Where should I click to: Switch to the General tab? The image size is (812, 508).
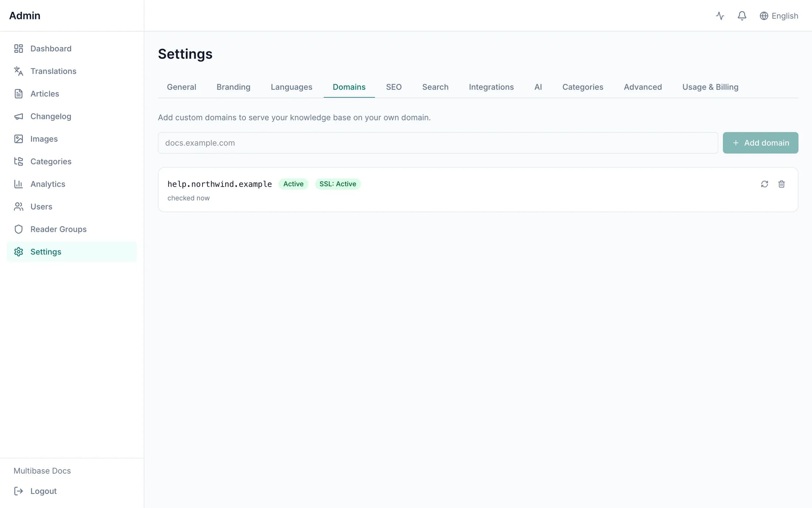pos(181,87)
